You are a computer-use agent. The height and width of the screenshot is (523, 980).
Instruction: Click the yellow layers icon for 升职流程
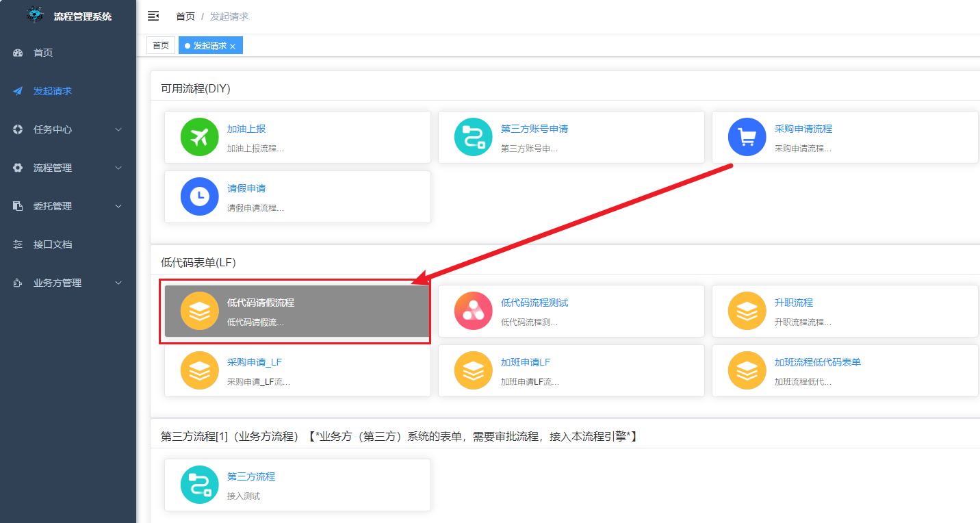click(x=747, y=311)
